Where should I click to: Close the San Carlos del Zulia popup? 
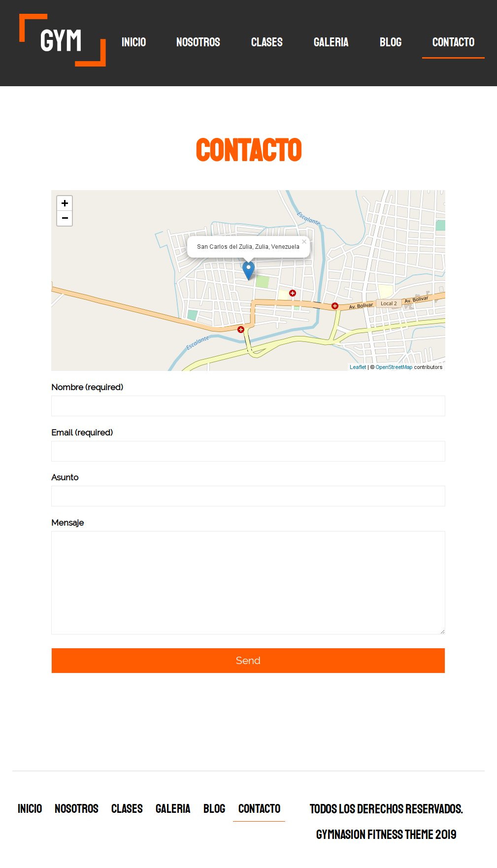coord(304,242)
